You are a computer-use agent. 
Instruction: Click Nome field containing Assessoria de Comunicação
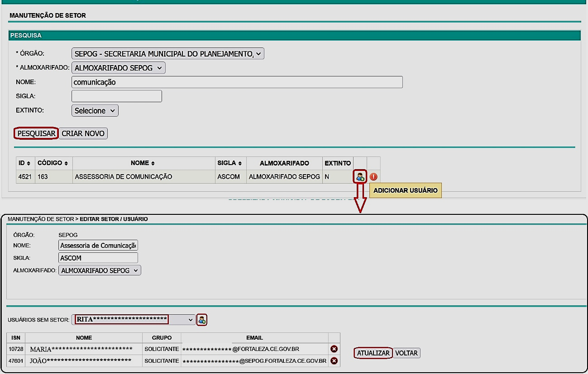point(98,245)
